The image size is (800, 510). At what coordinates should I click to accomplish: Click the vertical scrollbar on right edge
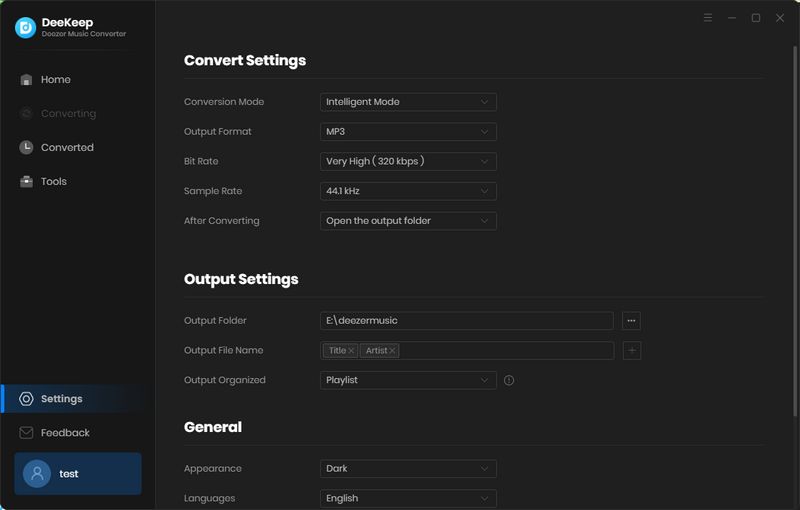point(795,230)
